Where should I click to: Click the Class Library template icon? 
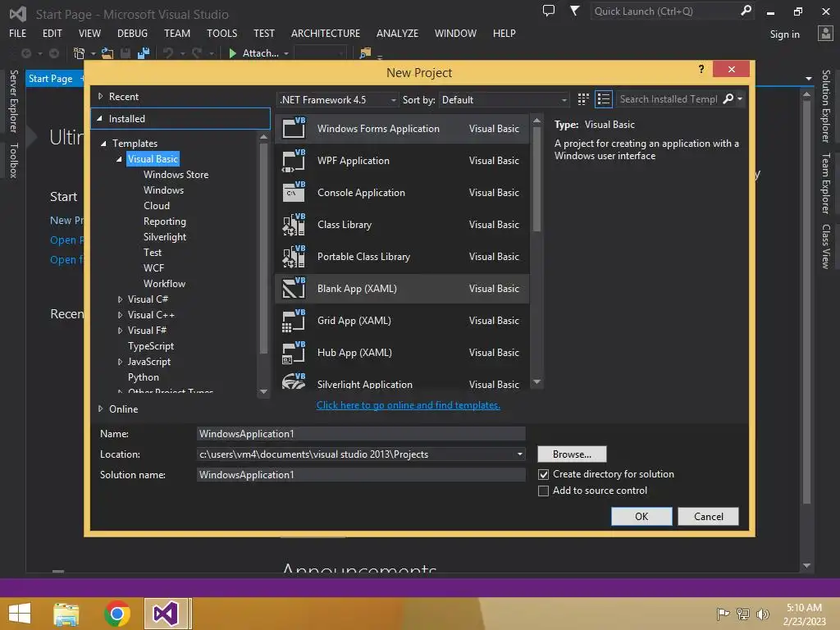pyautogui.click(x=294, y=225)
